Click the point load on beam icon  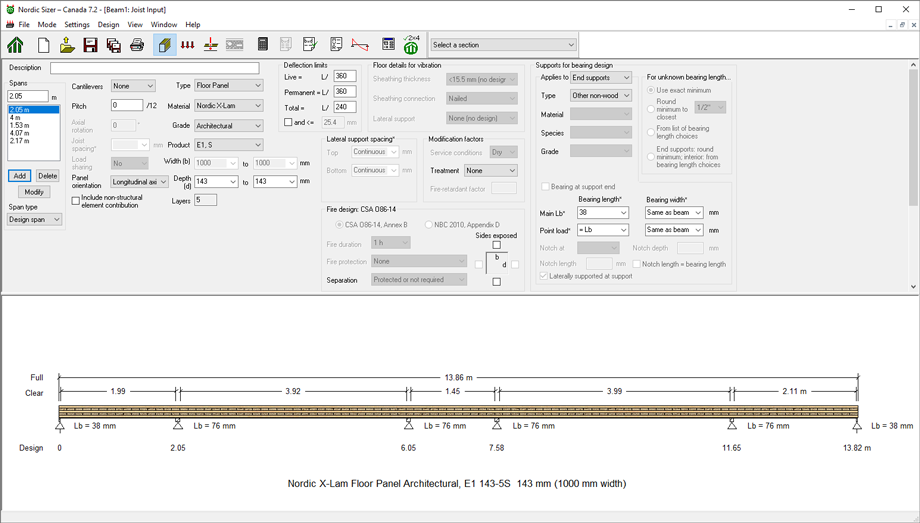click(211, 45)
